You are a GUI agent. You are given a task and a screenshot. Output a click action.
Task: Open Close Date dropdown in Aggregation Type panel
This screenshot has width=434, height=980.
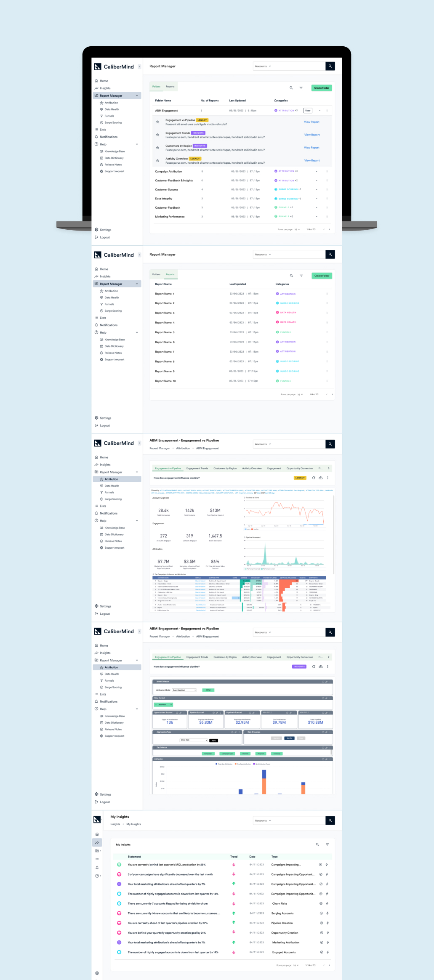(x=194, y=740)
